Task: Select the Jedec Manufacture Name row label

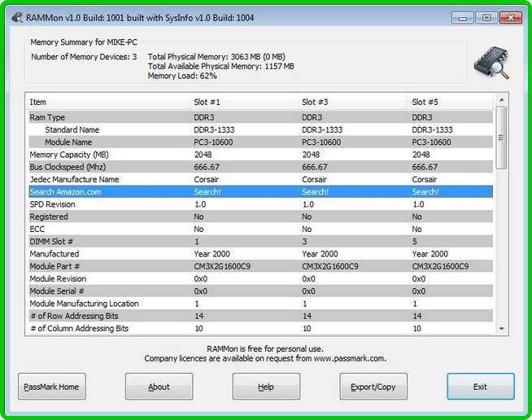Action: [74, 179]
